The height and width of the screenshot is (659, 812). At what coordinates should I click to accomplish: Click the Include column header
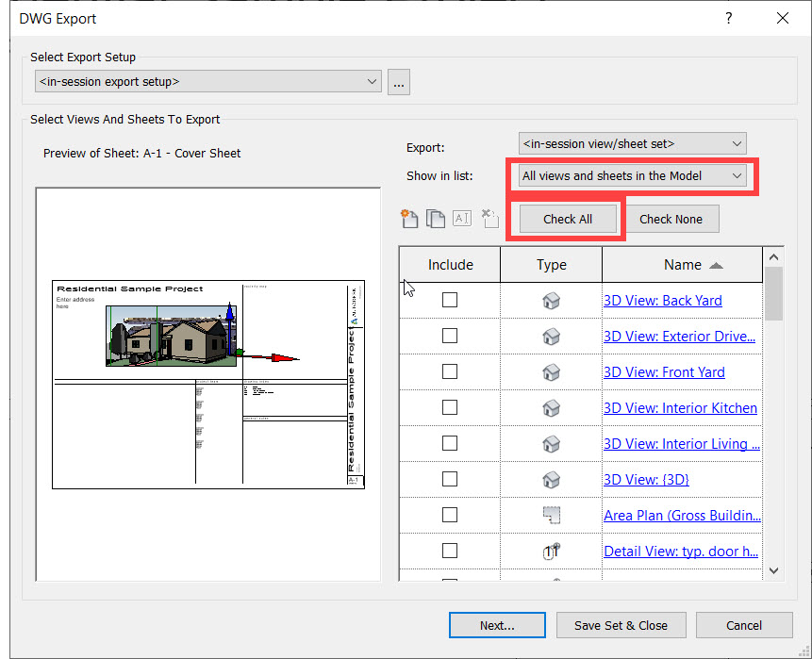coord(450,265)
